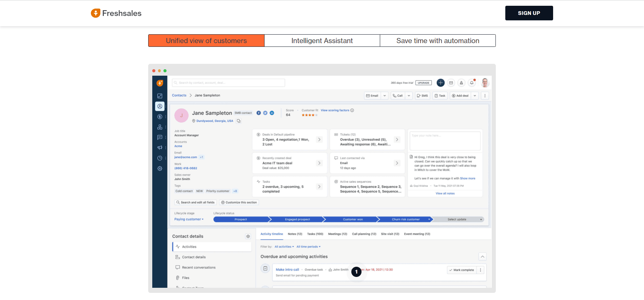Open the envelope mail icon in the top bar
644x300 pixels.
tap(451, 83)
